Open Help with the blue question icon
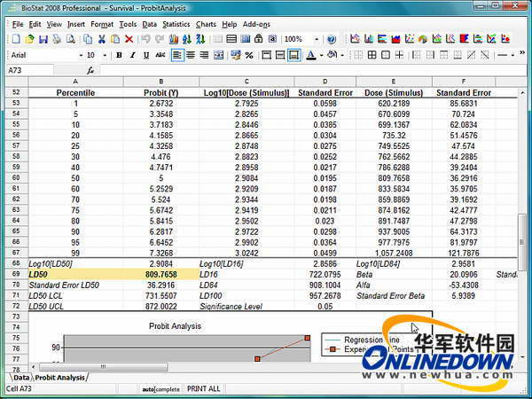Image resolution: width=532 pixels, height=399 pixels. coord(332,39)
